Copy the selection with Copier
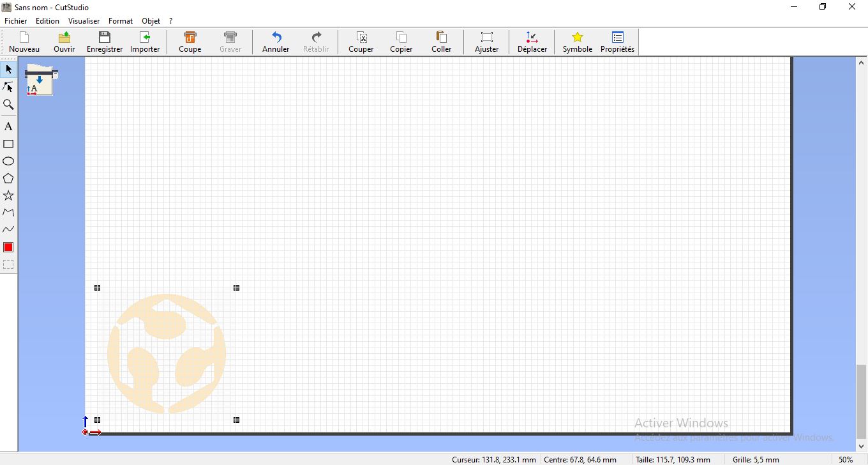868x465 pixels. tap(401, 42)
